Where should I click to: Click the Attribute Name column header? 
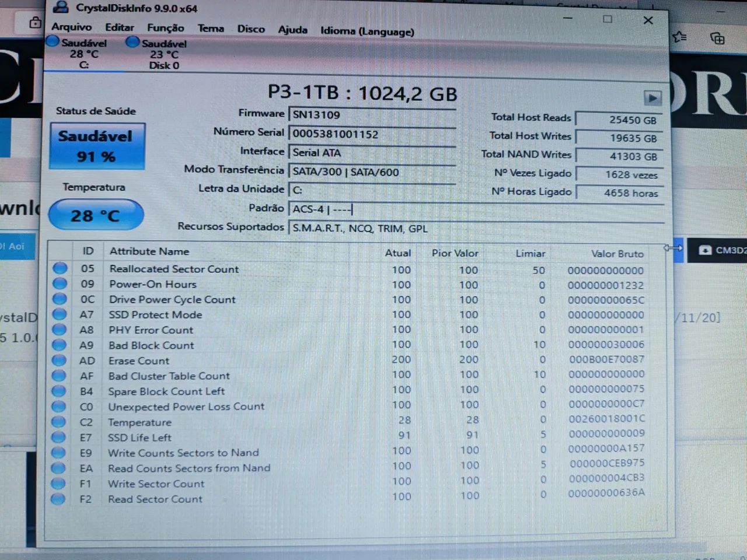pyautogui.click(x=149, y=251)
